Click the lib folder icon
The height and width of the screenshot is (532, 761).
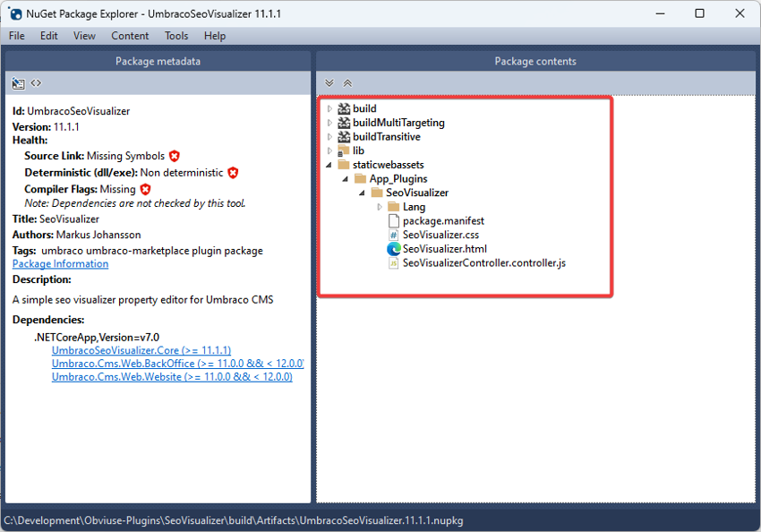pyautogui.click(x=344, y=151)
